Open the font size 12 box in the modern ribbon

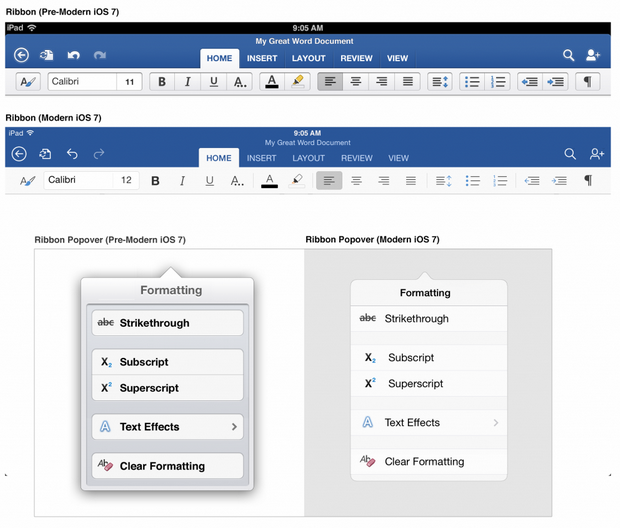(126, 181)
